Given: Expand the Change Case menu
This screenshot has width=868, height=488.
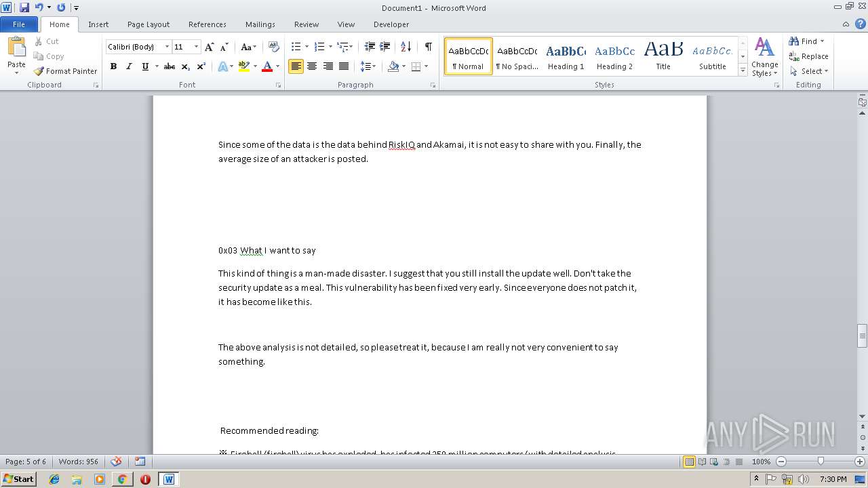Looking at the screenshot, I should click(248, 47).
